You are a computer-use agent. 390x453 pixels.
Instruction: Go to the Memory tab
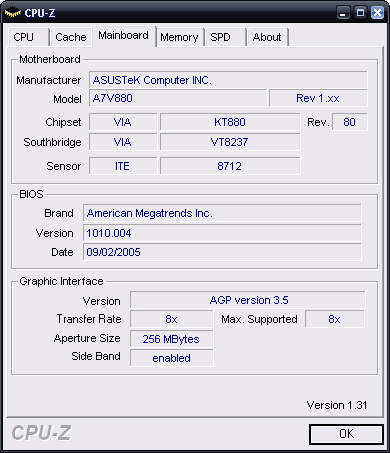(180, 37)
